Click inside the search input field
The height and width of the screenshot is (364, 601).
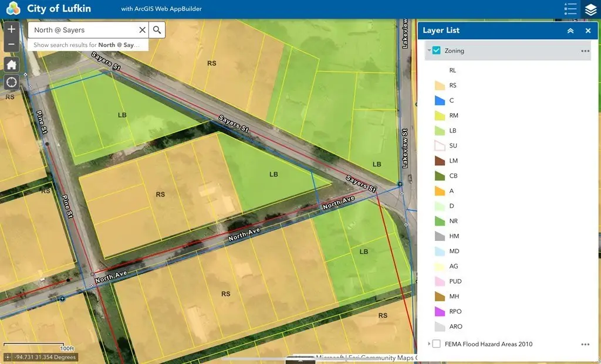pos(82,30)
